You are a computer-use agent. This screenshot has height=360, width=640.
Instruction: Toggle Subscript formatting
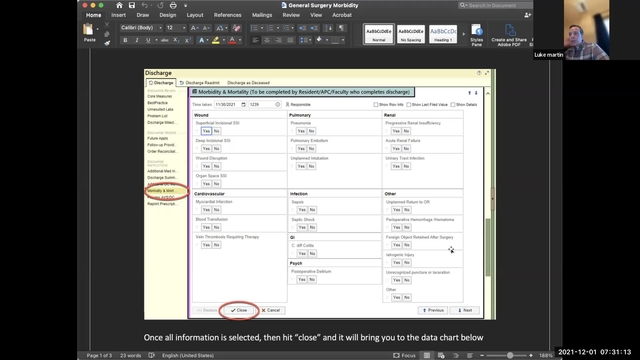click(176, 40)
